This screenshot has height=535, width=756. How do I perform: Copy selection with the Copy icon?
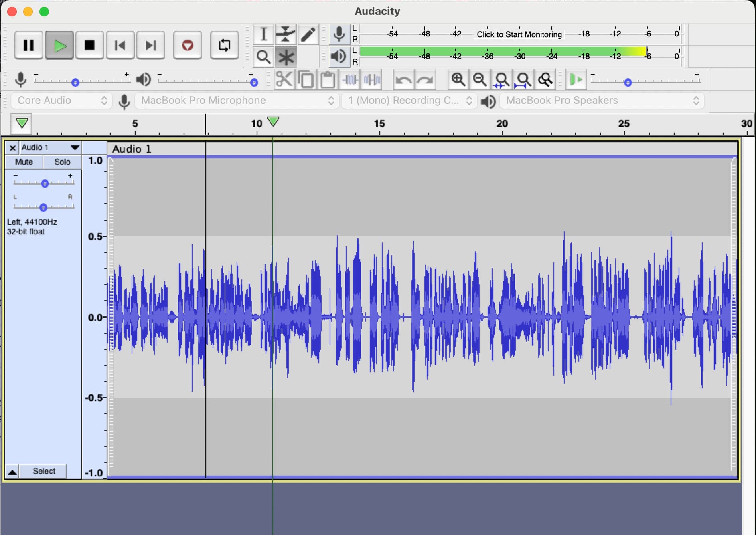tap(306, 79)
